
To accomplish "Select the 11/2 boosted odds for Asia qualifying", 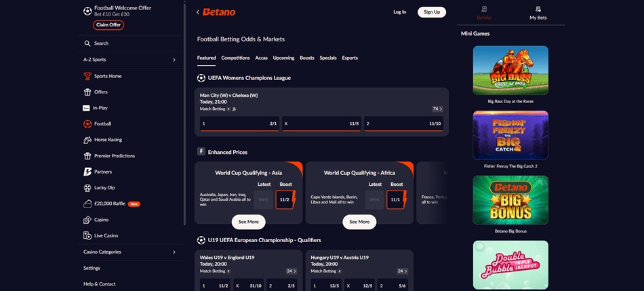I will 285,199.
